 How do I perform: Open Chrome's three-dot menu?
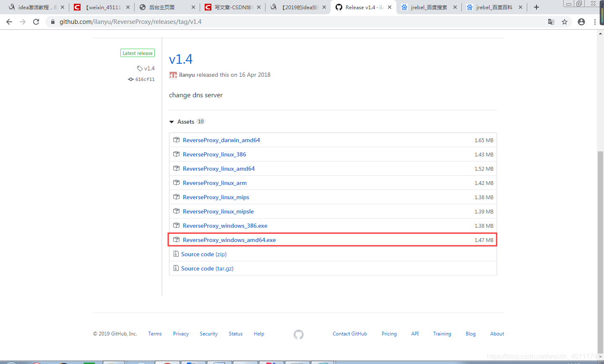coord(595,22)
